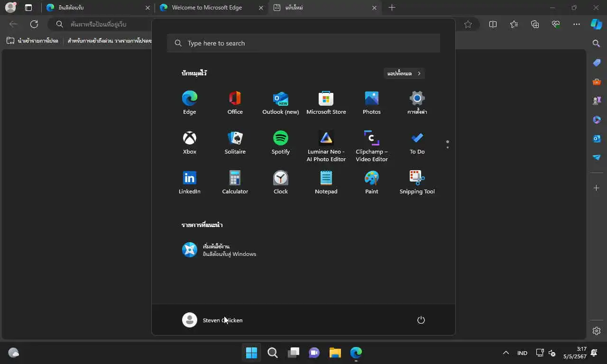Open Drop in the Edge sidebar
The height and width of the screenshot is (364, 607).
pyautogui.click(x=597, y=157)
